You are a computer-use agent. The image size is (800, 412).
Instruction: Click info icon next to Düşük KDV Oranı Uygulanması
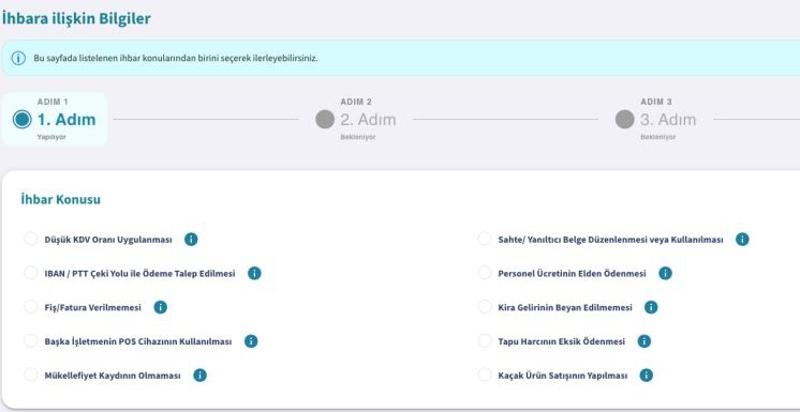(191, 239)
